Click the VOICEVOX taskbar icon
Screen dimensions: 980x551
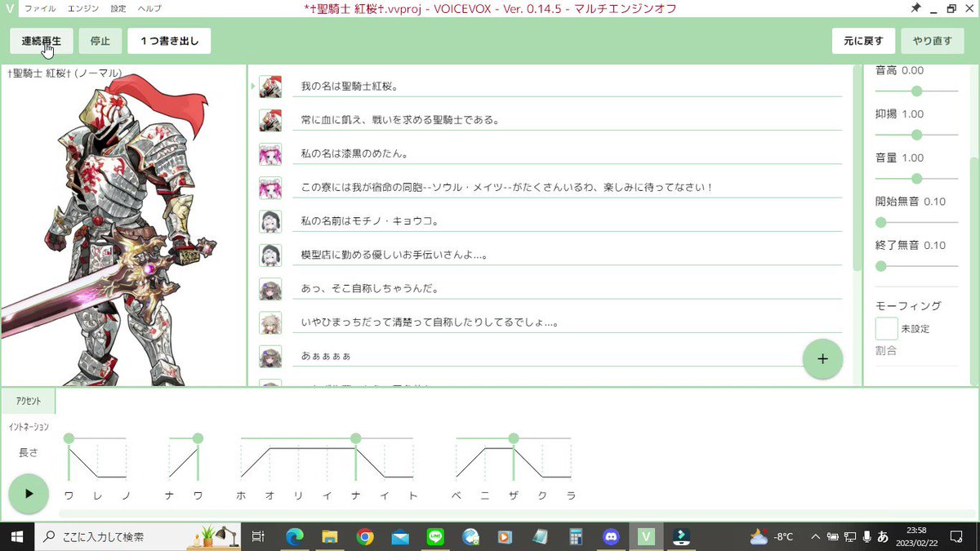tap(646, 536)
